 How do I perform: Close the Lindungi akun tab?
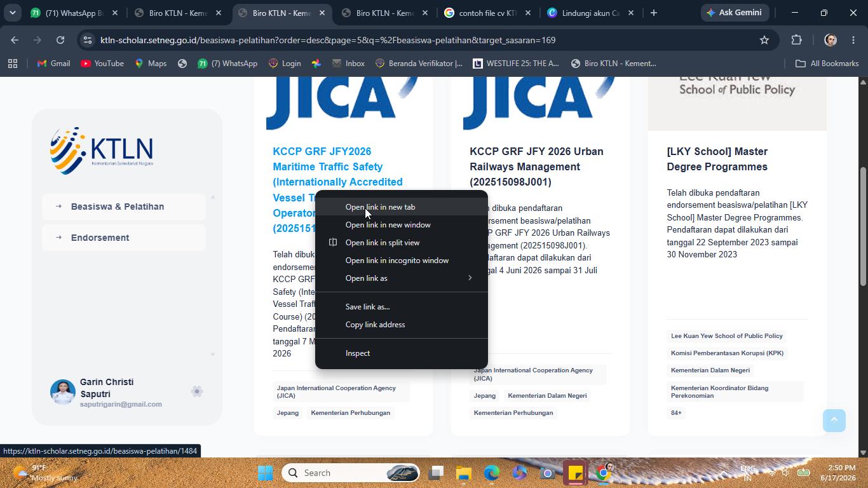point(631,13)
